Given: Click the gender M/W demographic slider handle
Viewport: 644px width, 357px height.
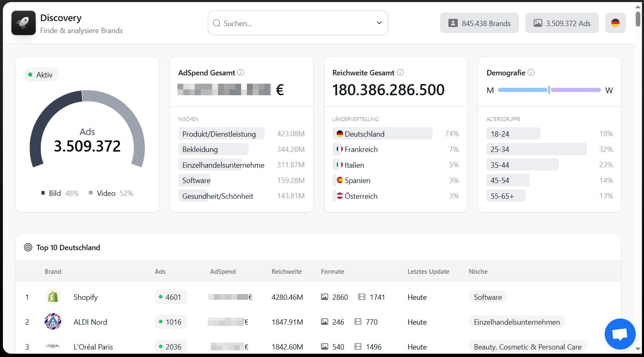Looking at the screenshot, I should (549, 90).
